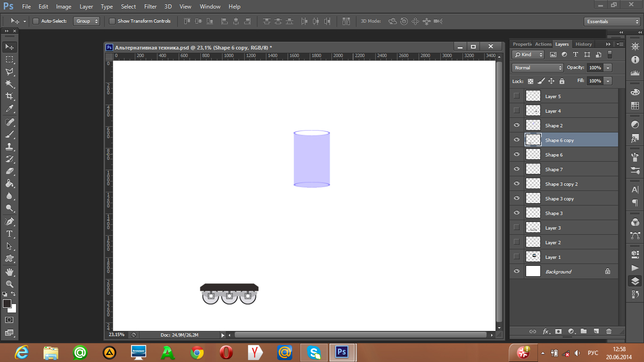
Task: Click the foreground color swatch
Action: point(7,304)
